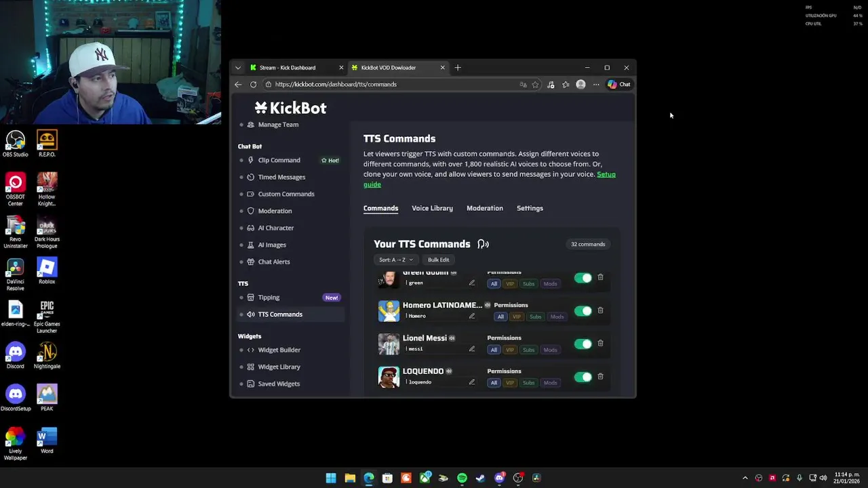
Task: Open Widget Builder in the sidebar
Action: [x=279, y=350]
